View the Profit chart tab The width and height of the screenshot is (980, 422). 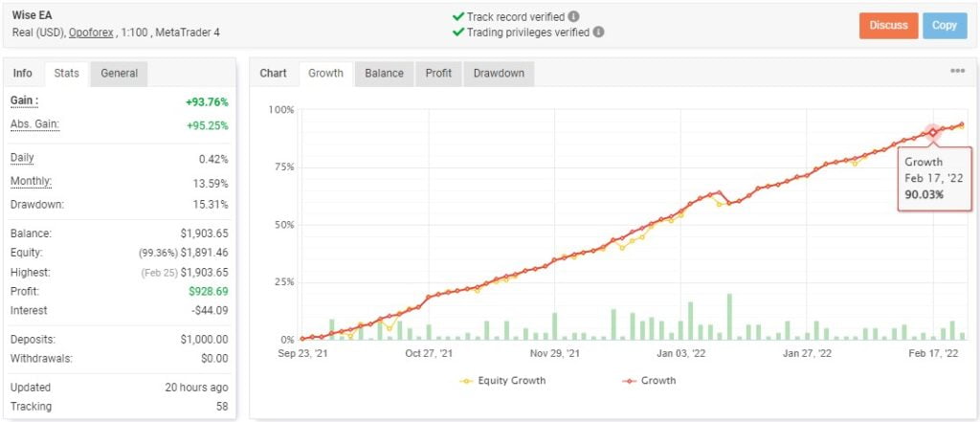coord(439,73)
